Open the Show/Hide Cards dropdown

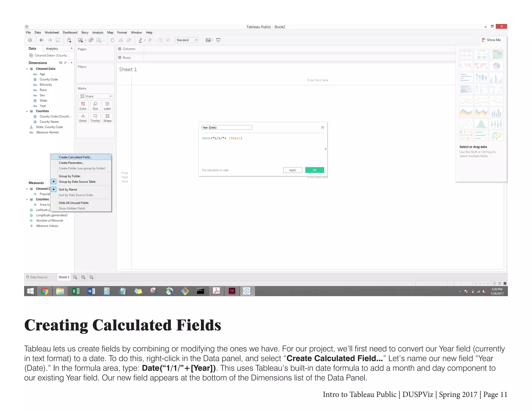tap(209, 40)
